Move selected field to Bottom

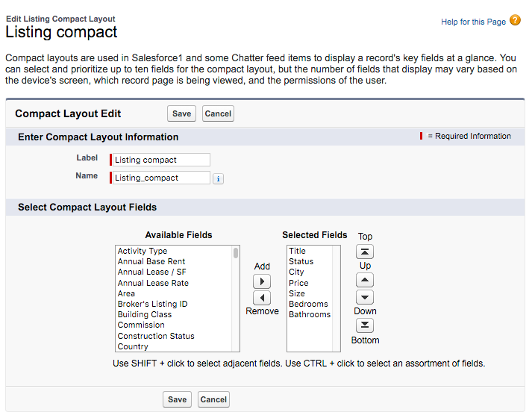pos(365,325)
